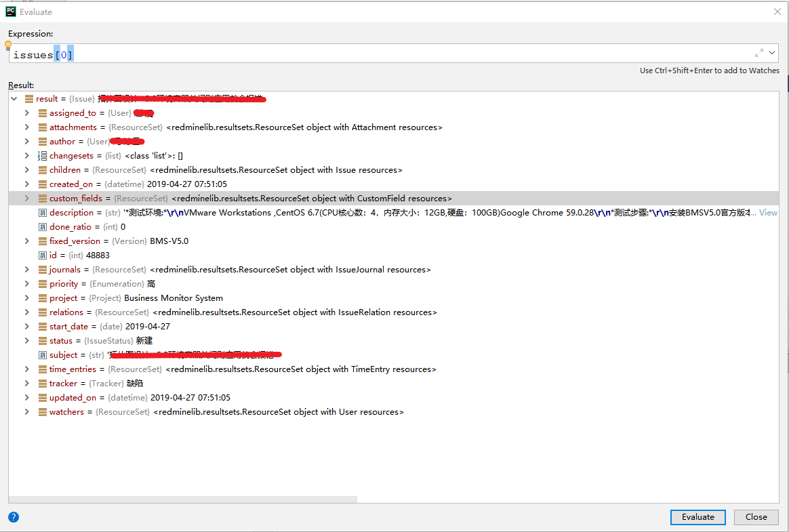Expand the journals node
The image size is (789, 532).
[26, 269]
